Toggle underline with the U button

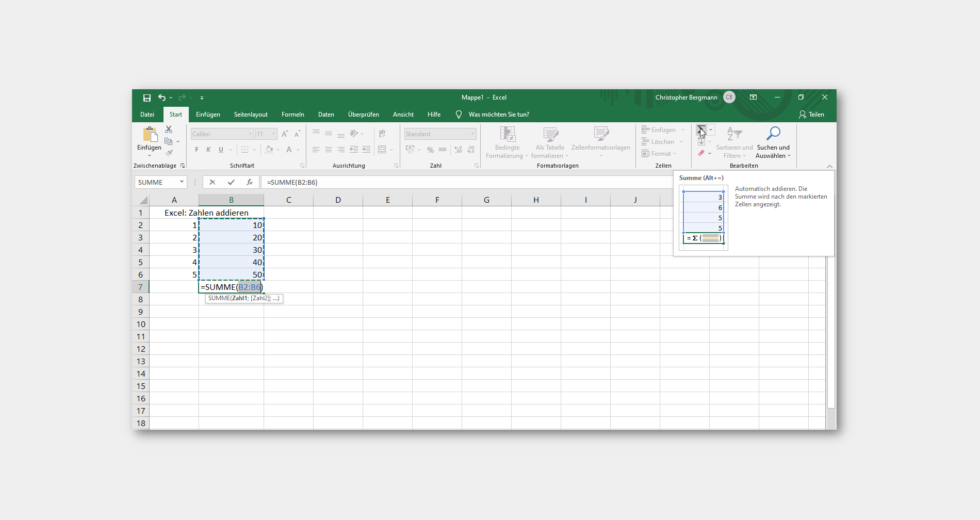(221, 150)
